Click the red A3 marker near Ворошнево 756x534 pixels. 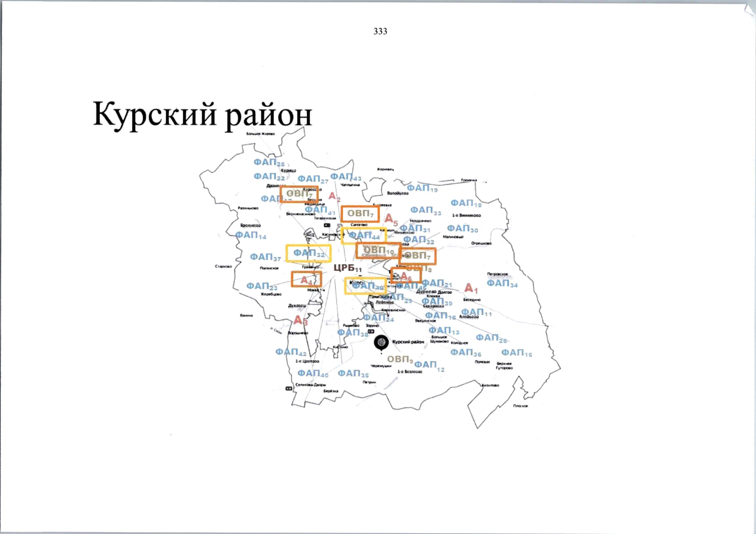(301, 320)
